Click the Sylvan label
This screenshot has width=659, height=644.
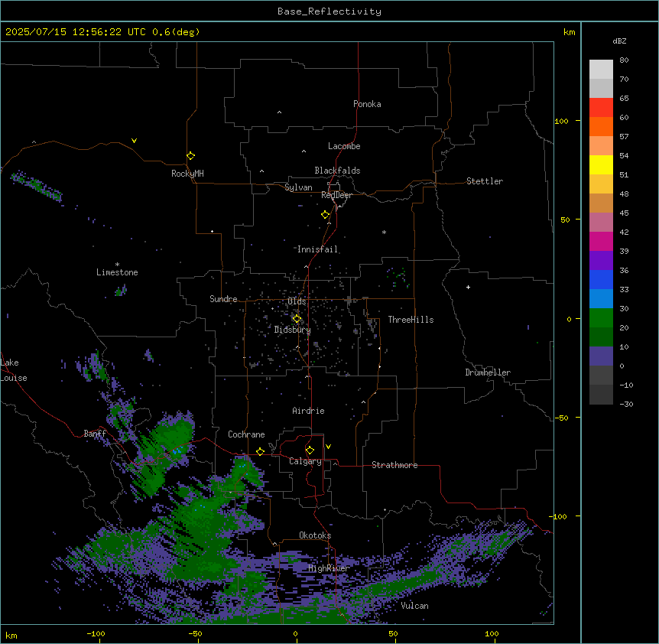pyautogui.click(x=298, y=187)
